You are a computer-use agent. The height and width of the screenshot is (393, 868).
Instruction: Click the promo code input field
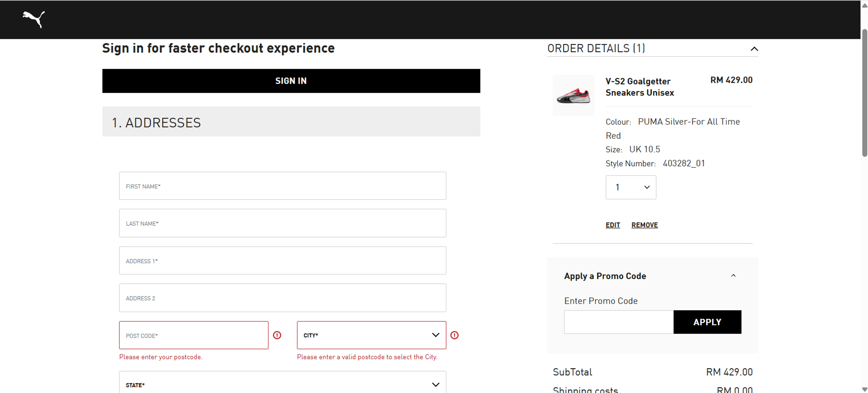(x=619, y=322)
